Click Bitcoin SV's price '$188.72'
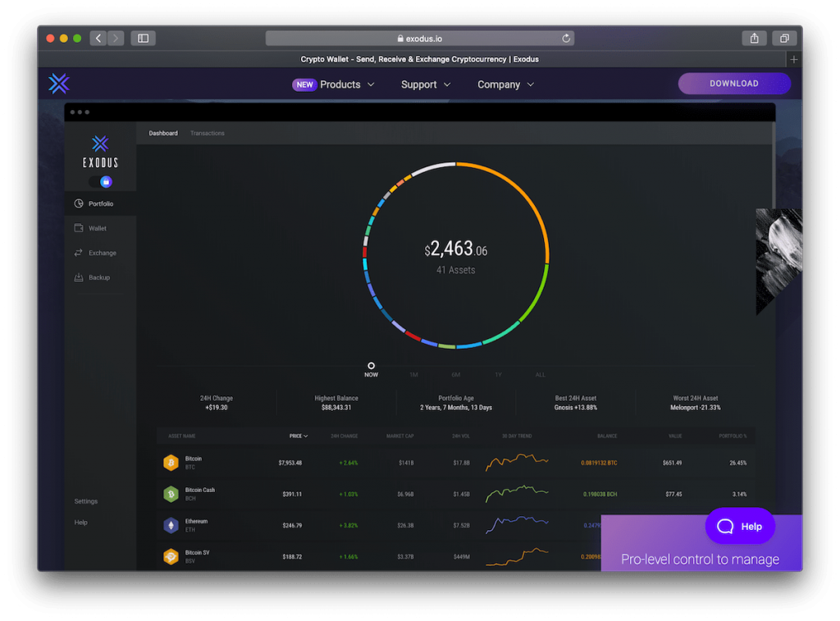The image size is (840, 621). coord(293,557)
